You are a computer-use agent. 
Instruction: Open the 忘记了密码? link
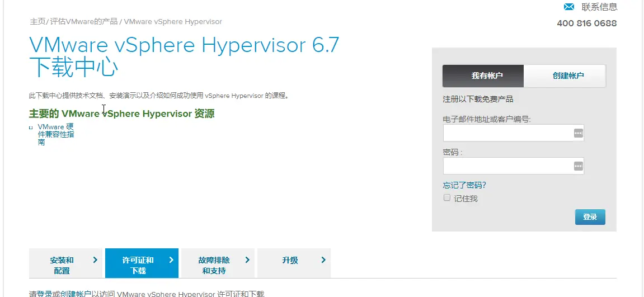[464, 185]
